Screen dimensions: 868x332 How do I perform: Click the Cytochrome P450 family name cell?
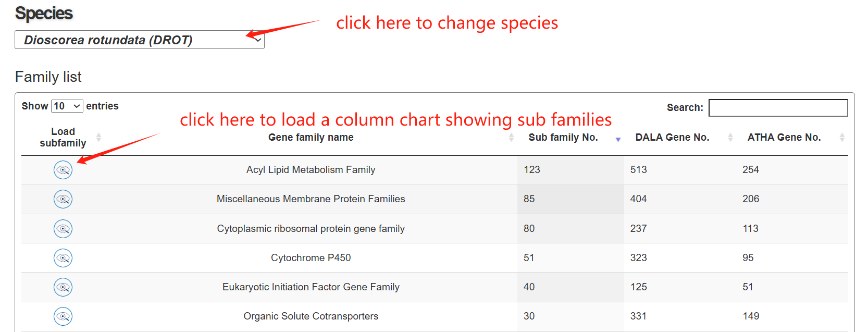coord(311,258)
